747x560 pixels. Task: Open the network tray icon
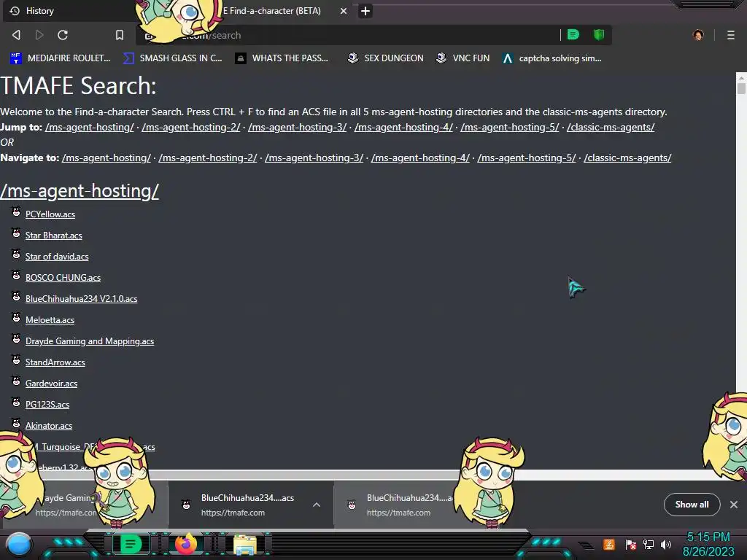(649, 544)
